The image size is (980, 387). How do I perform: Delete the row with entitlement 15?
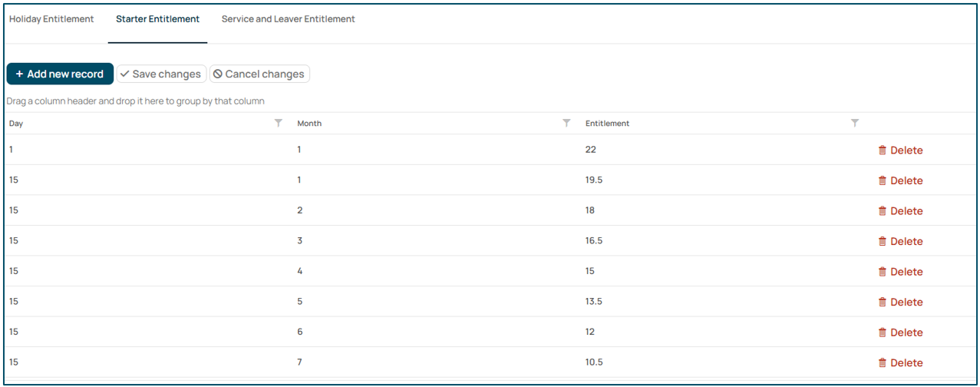click(900, 272)
